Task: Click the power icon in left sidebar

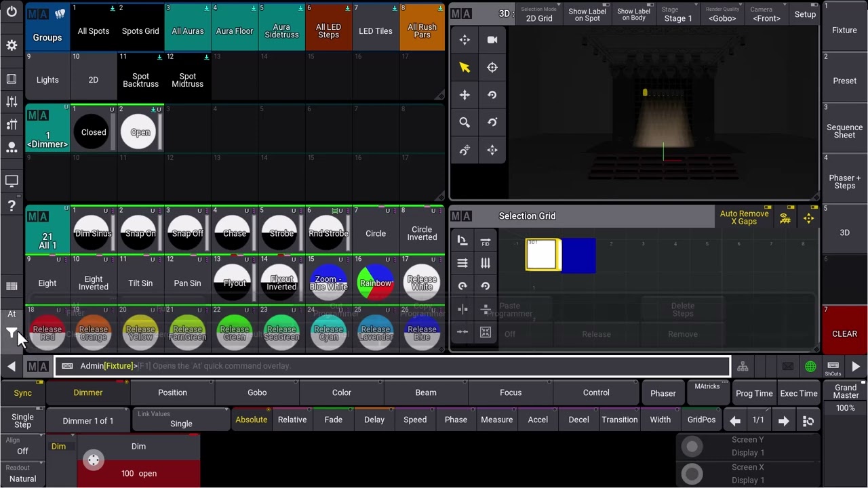Action: tap(12, 12)
